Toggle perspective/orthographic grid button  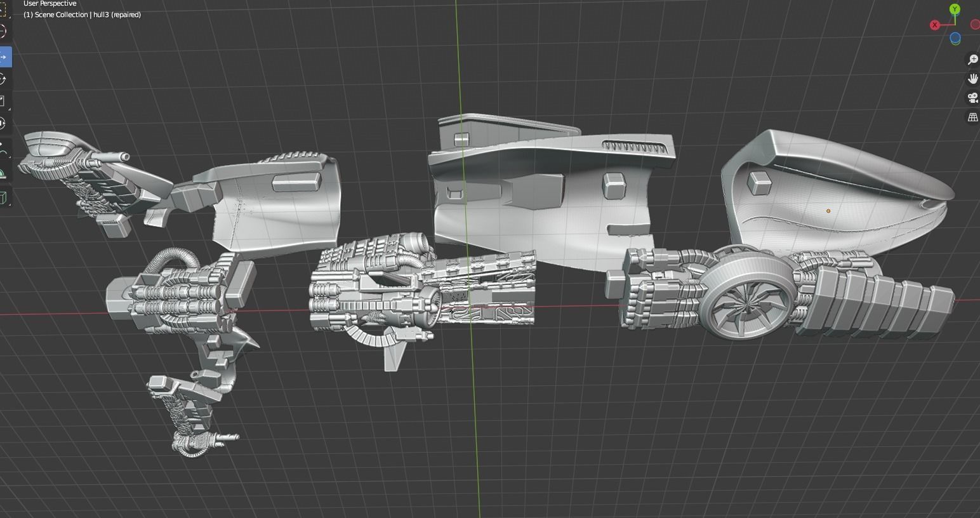tap(972, 117)
